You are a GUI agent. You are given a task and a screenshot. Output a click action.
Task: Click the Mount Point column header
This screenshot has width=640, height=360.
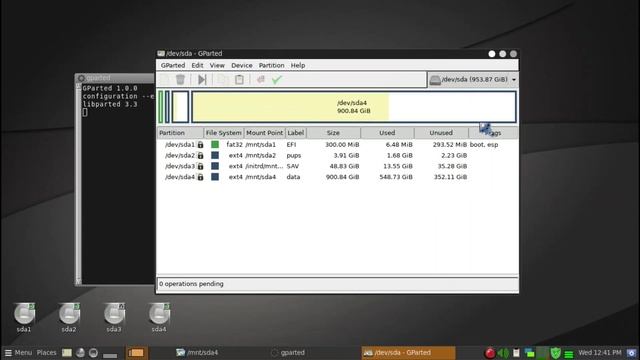click(x=264, y=133)
